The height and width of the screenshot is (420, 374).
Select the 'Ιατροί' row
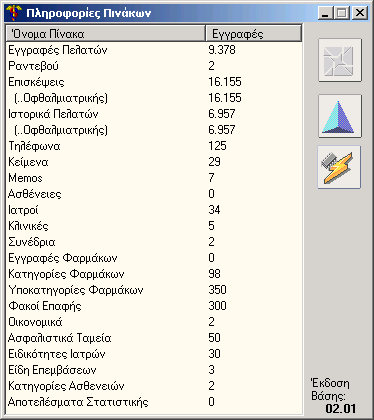[x=154, y=210]
